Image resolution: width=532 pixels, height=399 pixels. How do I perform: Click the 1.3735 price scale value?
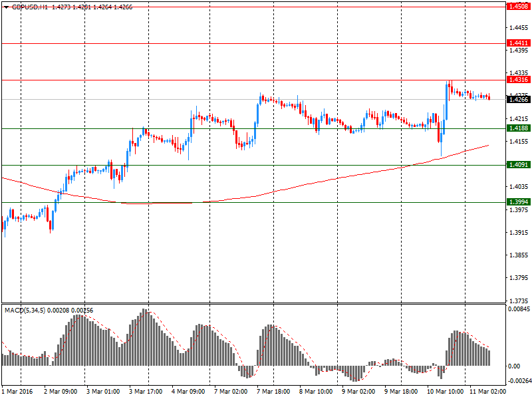coord(519,301)
